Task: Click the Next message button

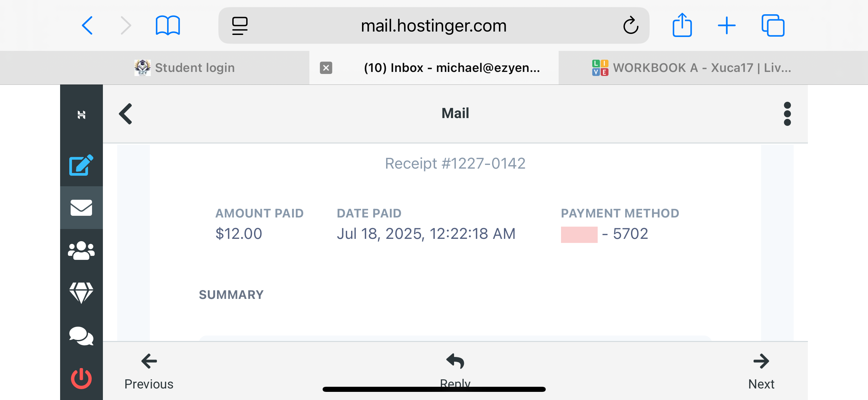Action: click(761, 370)
